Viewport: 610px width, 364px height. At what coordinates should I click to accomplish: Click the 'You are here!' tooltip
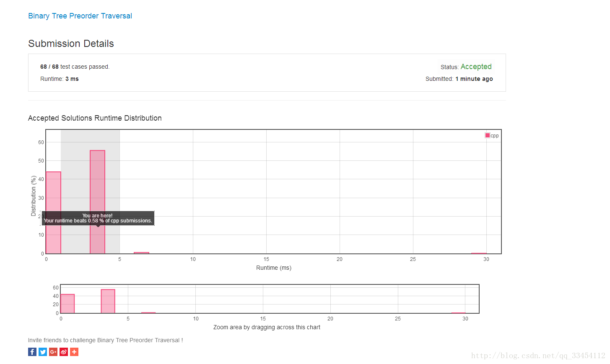(x=98, y=218)
